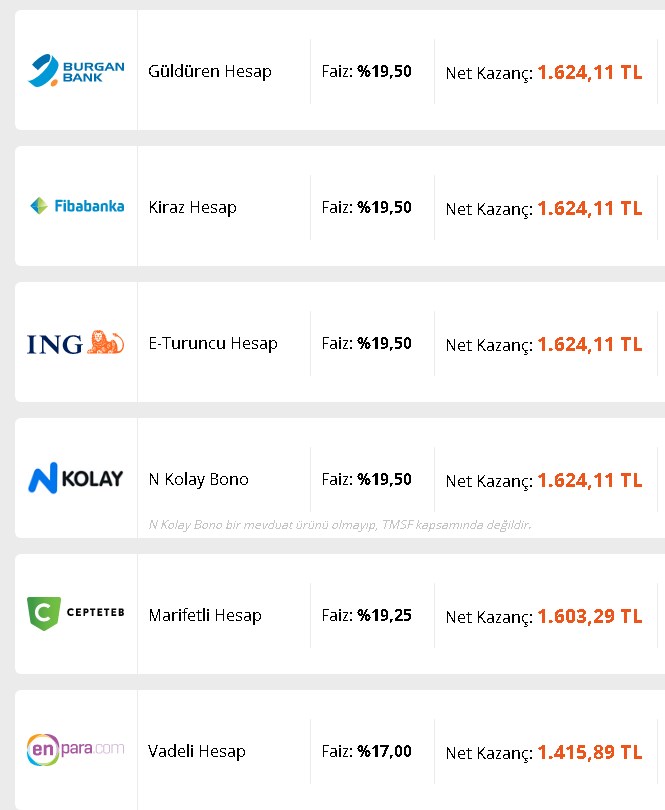This screenshot has width=665, height=810.
Task: Open Marifetli Hesap offer
Action: click(205, 615)
